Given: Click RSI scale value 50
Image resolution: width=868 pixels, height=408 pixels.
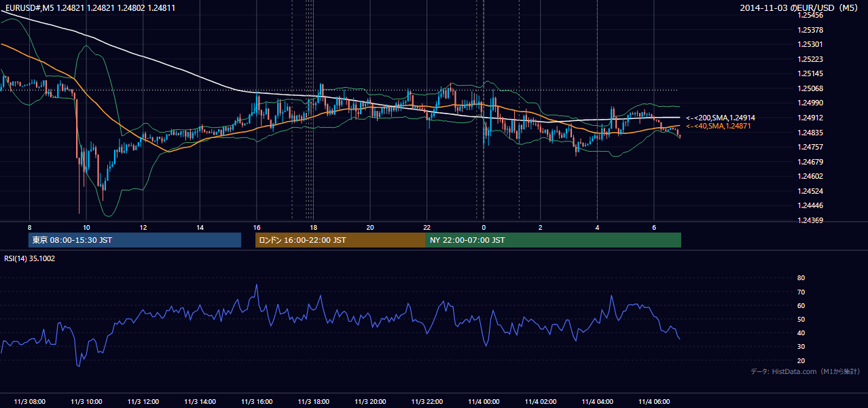Looking at the screenshot, I should coord(801,319).
